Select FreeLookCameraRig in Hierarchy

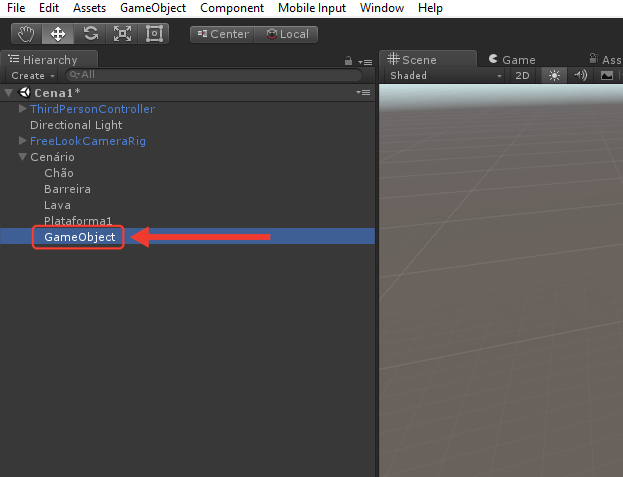click(88, 141)
